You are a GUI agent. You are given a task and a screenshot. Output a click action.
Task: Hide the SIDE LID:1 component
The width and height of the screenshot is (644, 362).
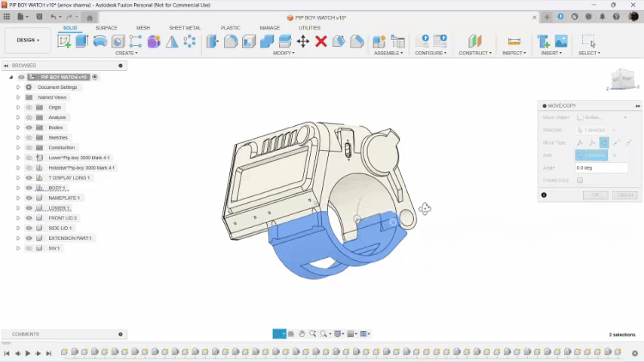coord(29,228)
